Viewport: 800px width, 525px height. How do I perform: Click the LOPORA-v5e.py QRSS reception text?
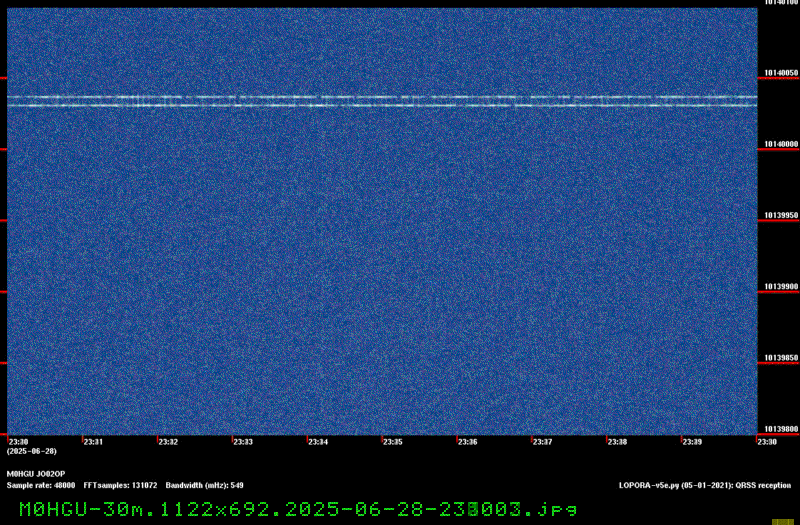(x=705, y=485)
